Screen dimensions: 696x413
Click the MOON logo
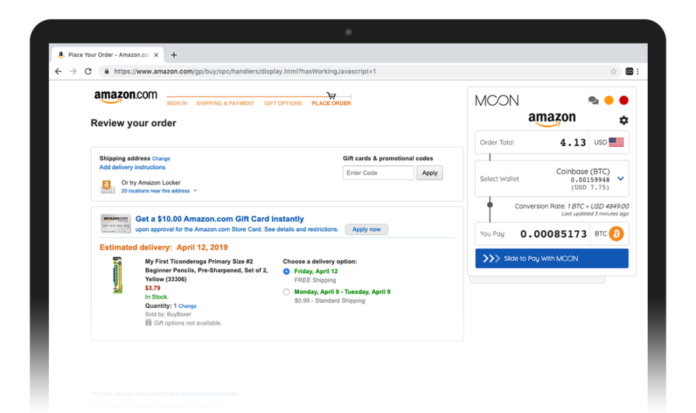pos(497,100)
